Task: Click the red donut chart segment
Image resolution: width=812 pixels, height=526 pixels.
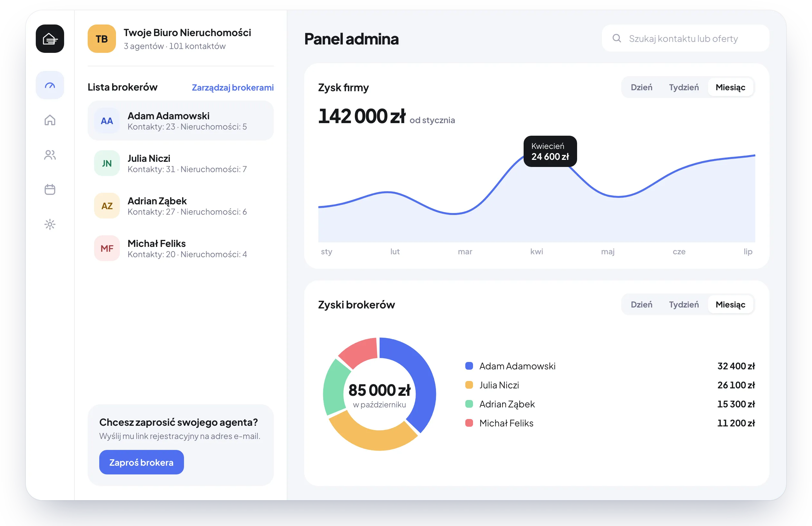Action: 360,352
